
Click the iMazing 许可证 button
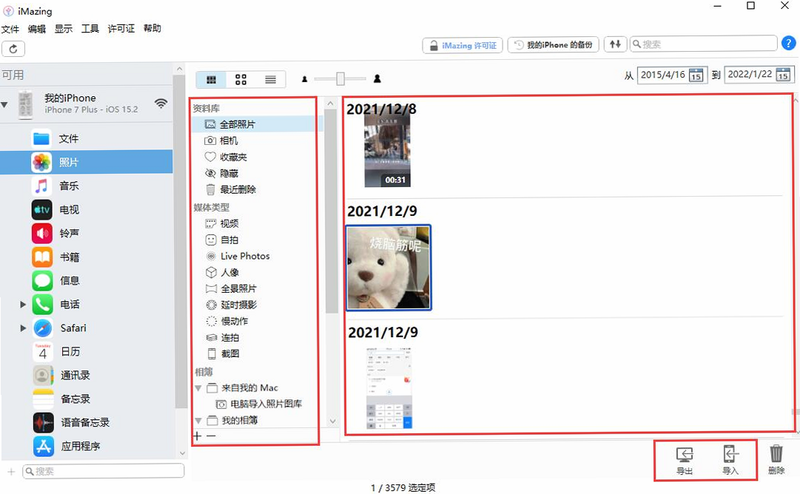463,45
